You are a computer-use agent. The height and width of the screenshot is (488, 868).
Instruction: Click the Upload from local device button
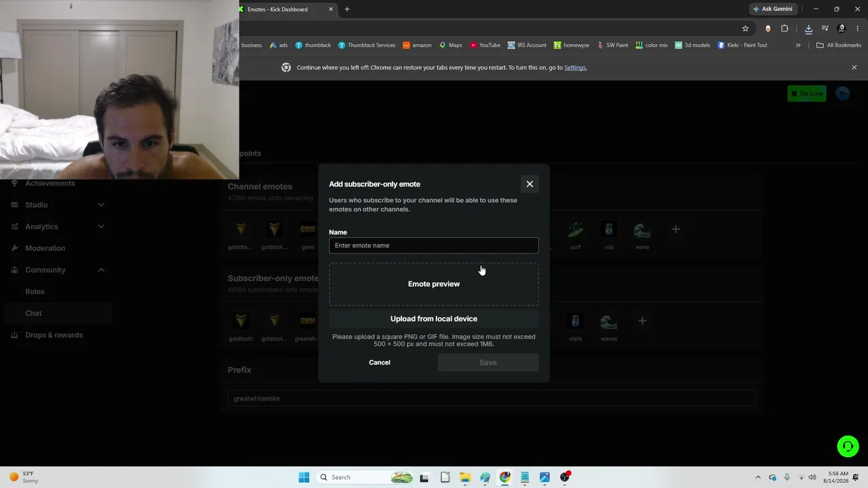434,319
